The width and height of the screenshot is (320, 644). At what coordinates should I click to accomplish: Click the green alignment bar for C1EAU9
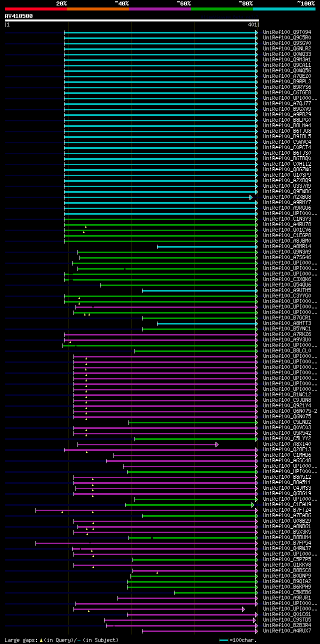point(190,505)
